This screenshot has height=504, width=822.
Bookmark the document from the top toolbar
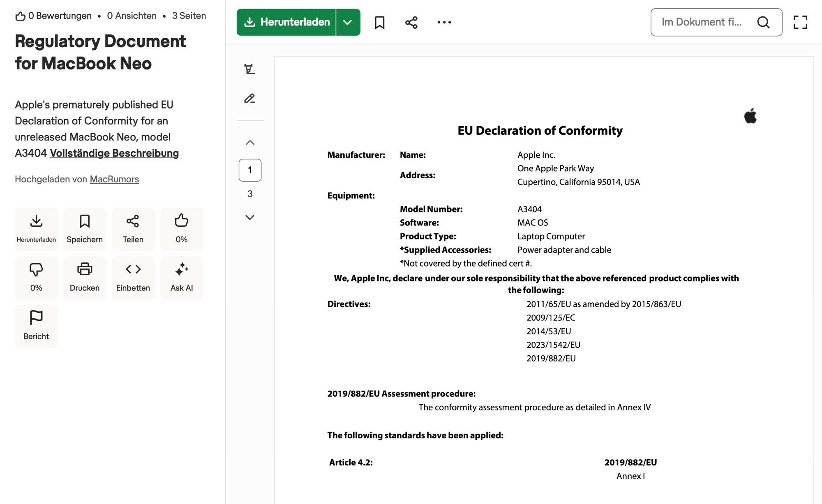point(379,23)
